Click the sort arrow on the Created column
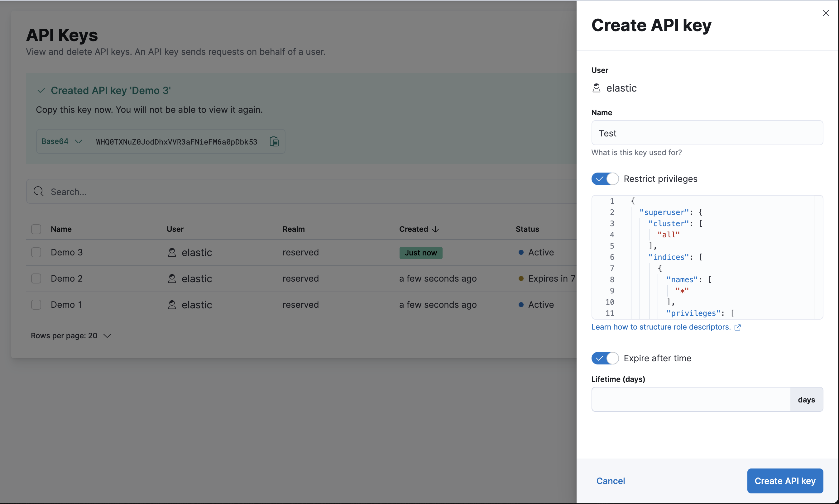 pos(436,229)
